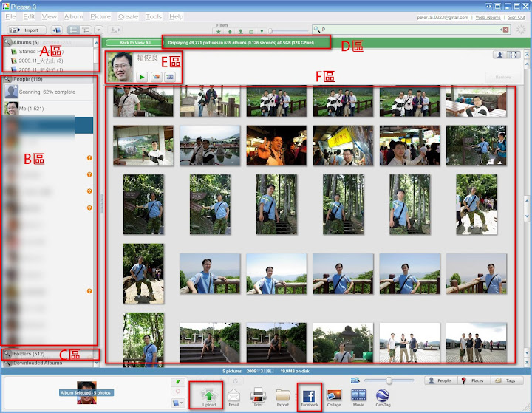Clear the search box with red X
The image size is (532, 413).
point(505,30)
